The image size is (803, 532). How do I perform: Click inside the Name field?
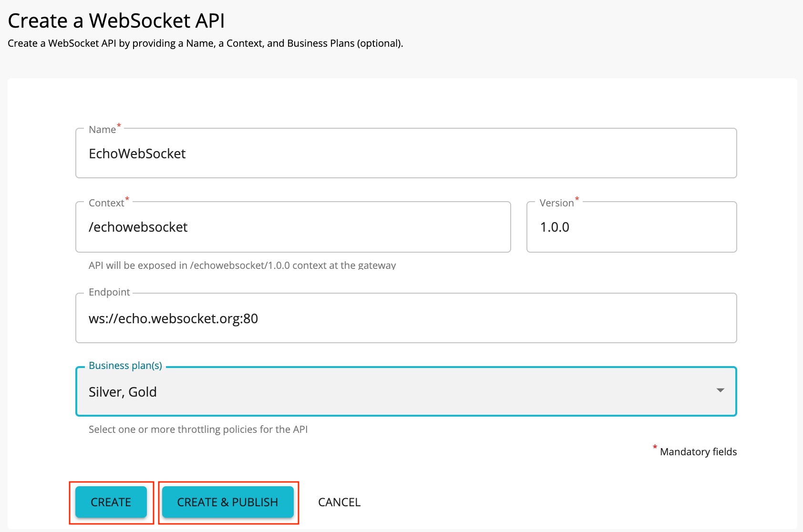405,153
